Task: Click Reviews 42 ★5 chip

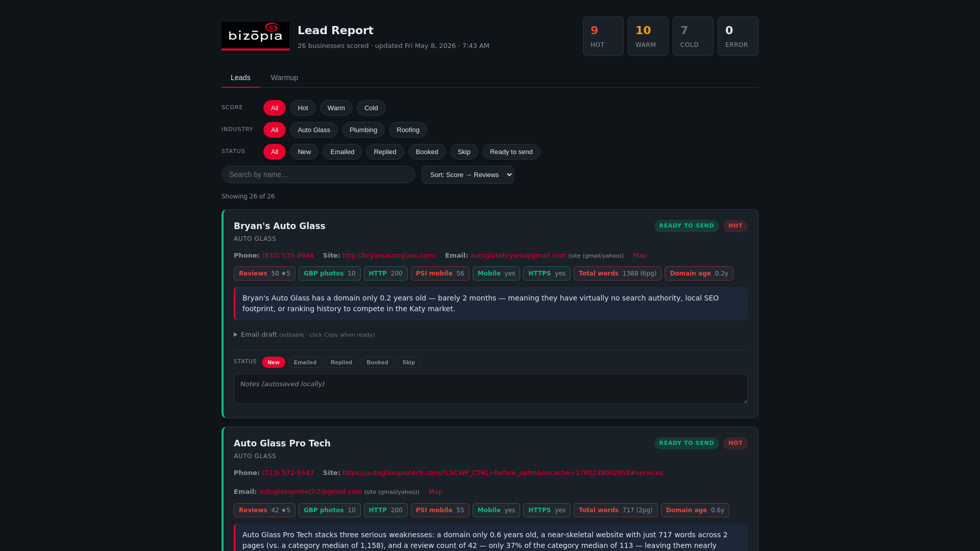Action: [x=264, y=510]
